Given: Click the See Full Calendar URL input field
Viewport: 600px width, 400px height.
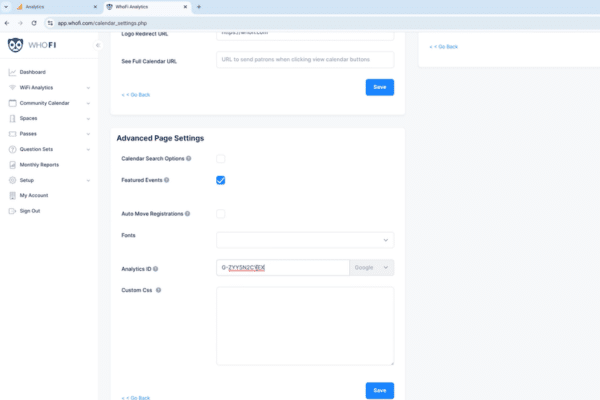Looking at the screenshot, I should pyautogui.click(x=305, y=60).
